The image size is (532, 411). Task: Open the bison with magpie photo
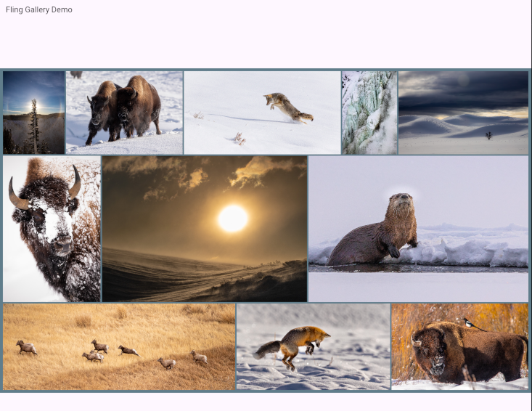point(459,346)
